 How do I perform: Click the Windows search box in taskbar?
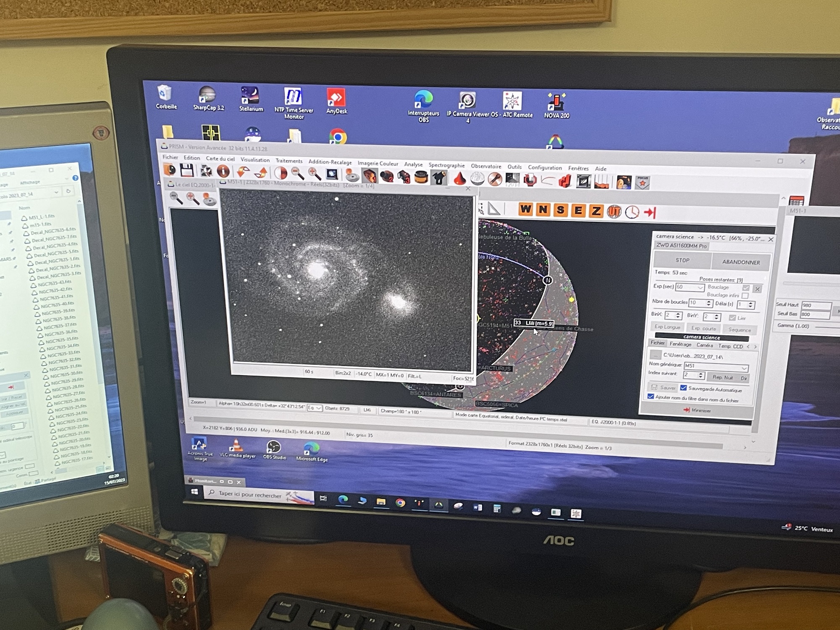pos(259,495)
